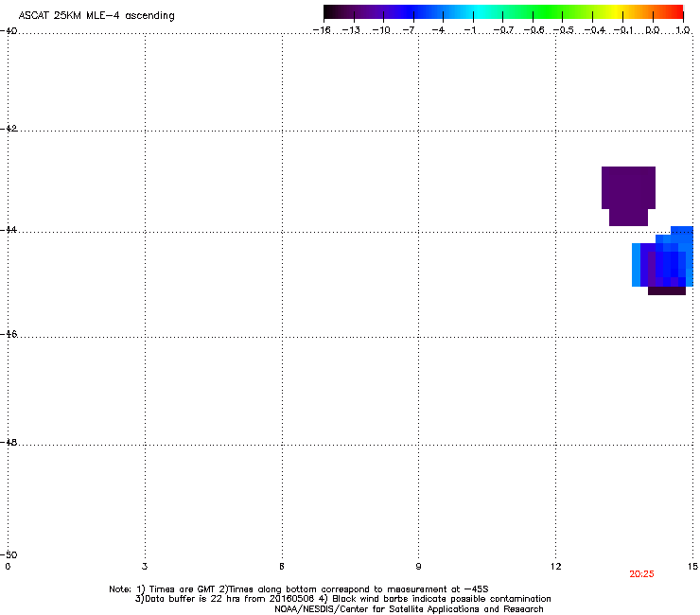The height and width of the screenshot is (615, 700).
Task: Click the NOAA/NESDIS credit line
Action: coord(409,609)
